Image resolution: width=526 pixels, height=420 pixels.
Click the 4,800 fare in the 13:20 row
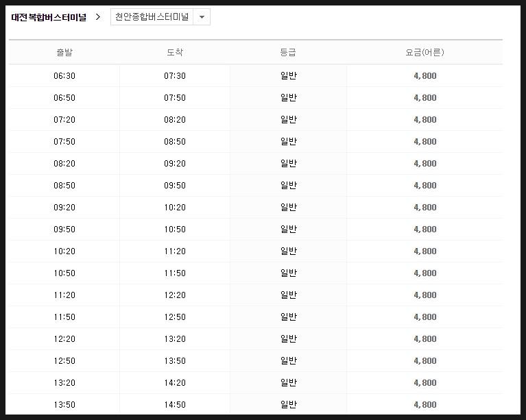click(x=425, y=383)
